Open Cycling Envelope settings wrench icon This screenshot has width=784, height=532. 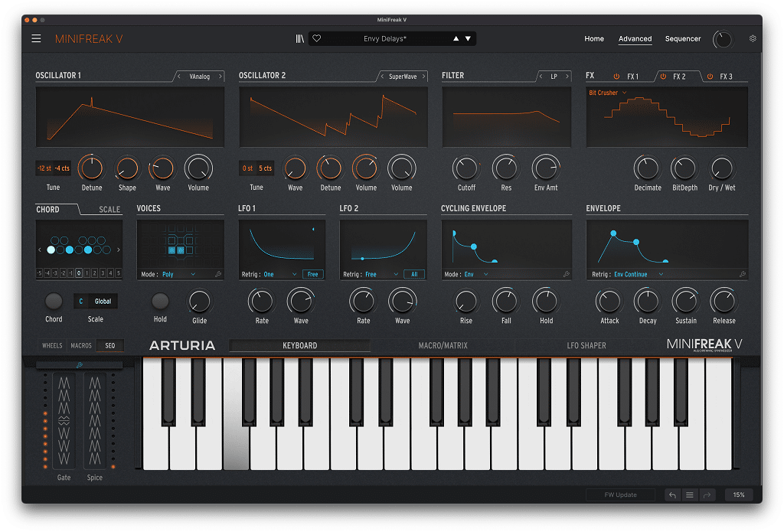(566, 274)
